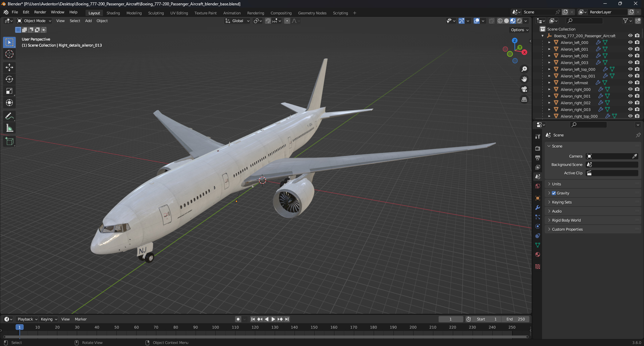Open Global transform orientation dropdown
Screen dimensions: 644x346
237,21
